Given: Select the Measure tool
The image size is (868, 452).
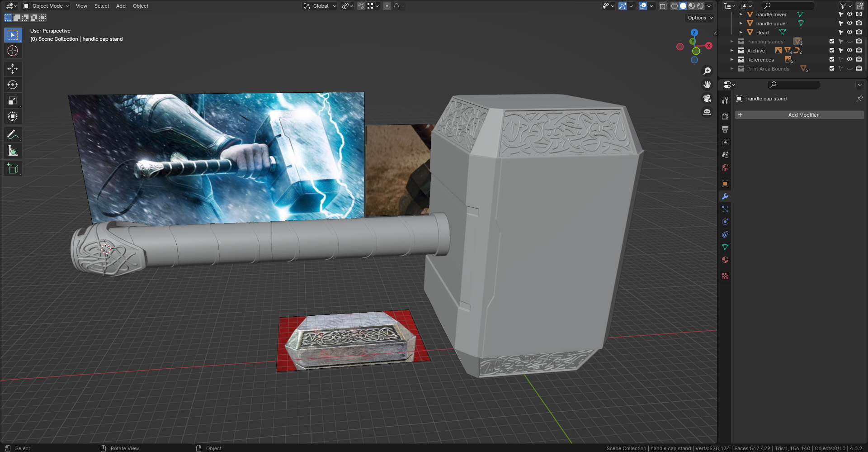Looking at the screenshot, I should (x=13, y=150).
